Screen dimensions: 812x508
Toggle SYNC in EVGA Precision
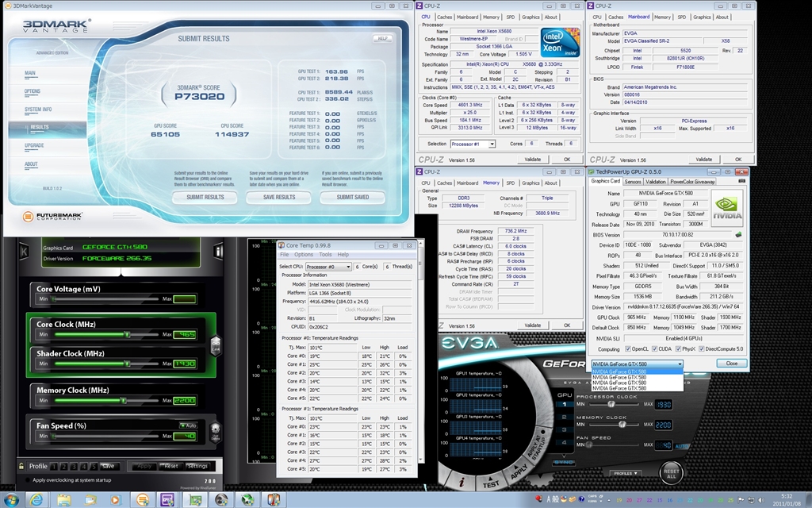pos(564,462)
